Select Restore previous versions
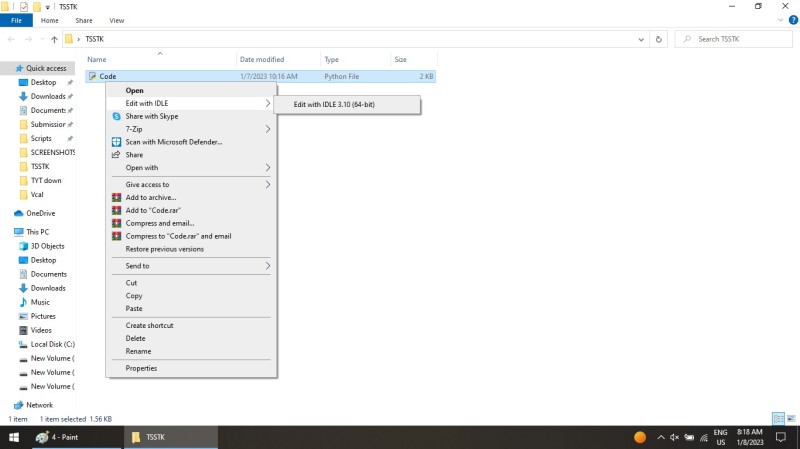The width and height of the screenshot is (800, 449). point(191,249)
